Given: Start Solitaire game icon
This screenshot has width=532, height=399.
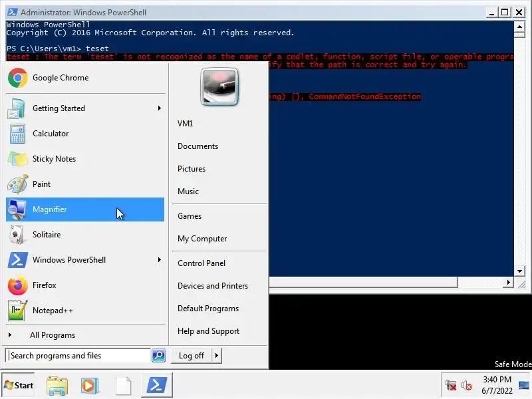Looking at the screenshot, I should point(16,235).
